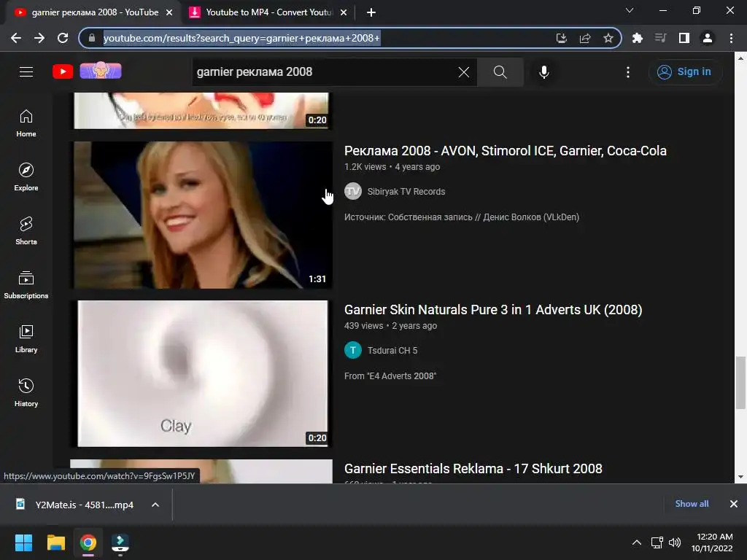The height and width of the screenshot is (560, 747).
Task: Click the Sign in button
Action: 684,72
